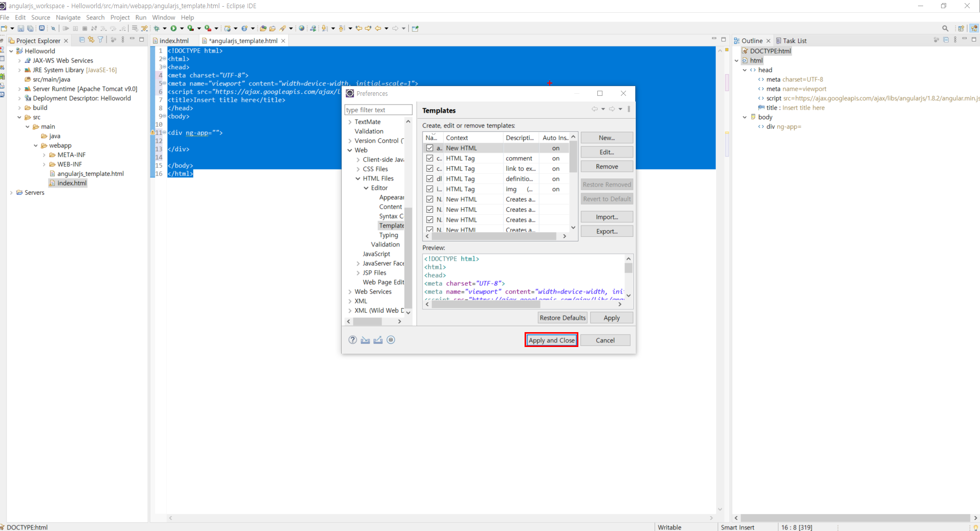Viewport: 980px width, 531px height.
Task: Start debugging with the bug icon
Action: pos(157,29)
